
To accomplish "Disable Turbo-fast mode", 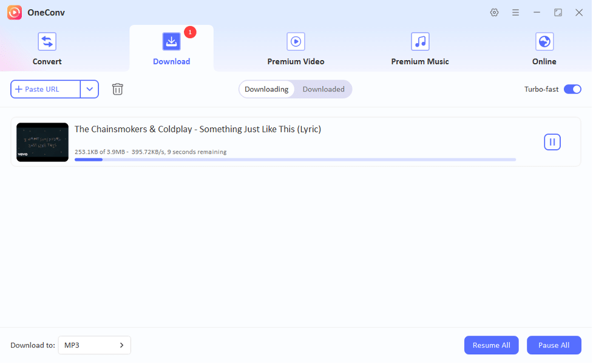I will click(x=572, y=89).
